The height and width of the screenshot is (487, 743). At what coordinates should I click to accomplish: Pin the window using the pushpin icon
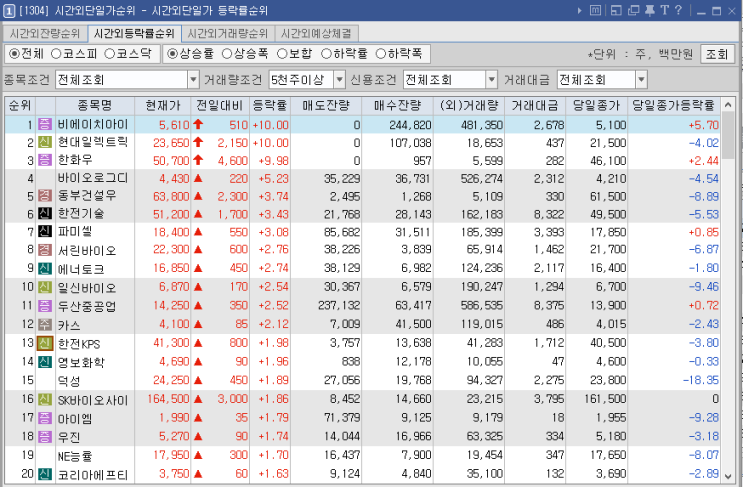pos(650,10)
